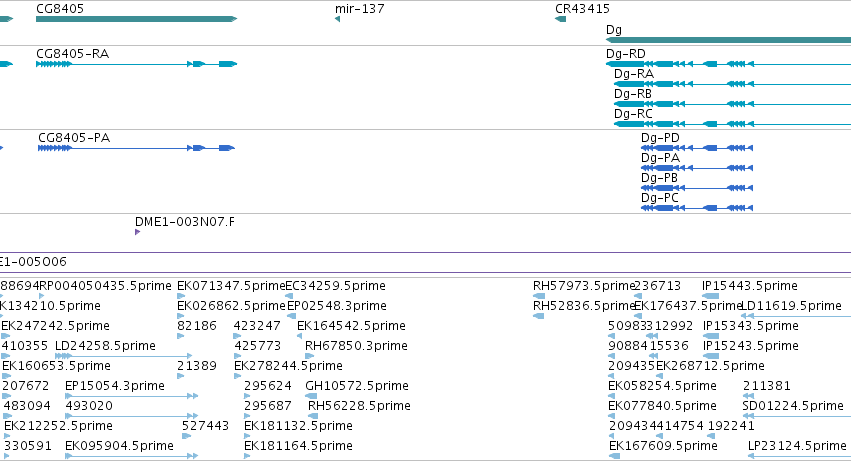Click EST IP15343.5prime
851x461 pixels.
[x=751, y=326]
